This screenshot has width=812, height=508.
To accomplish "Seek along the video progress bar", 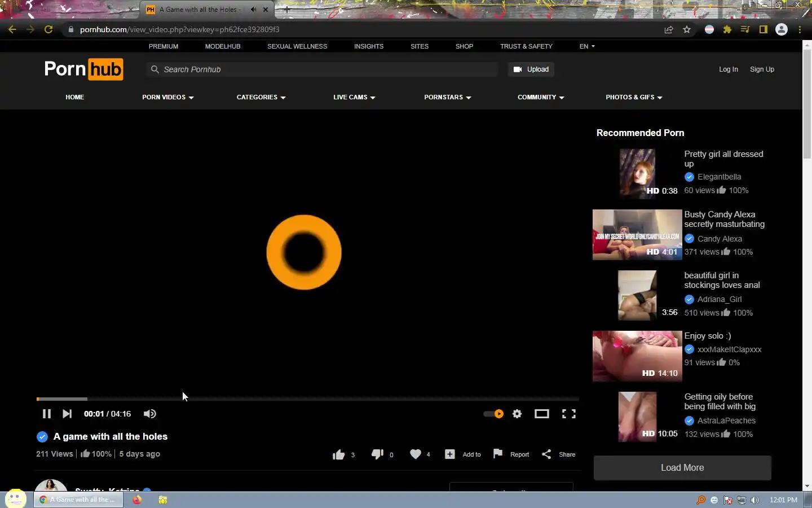I will tap(308, 399).
